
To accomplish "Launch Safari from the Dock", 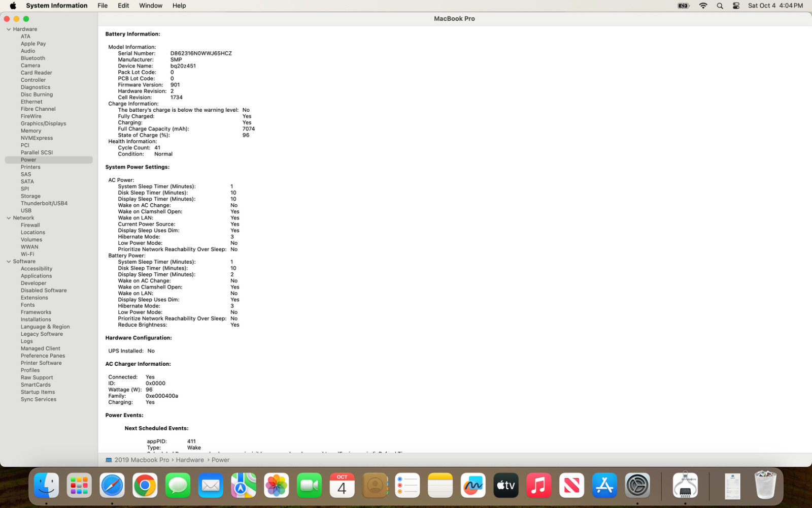I will (x=112, y=485).
